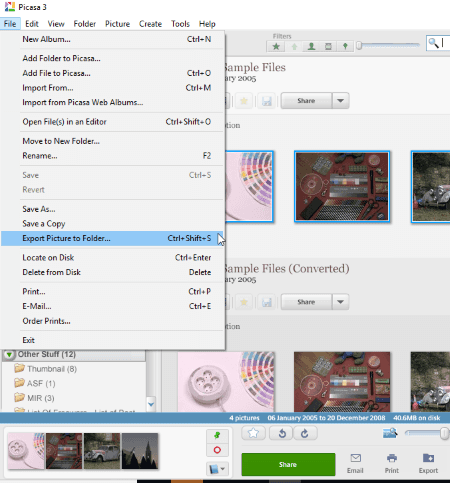Viewport: 450px width, 483px height.
Task: Click the search magnifier icon
Action: [x=433, y=43]
